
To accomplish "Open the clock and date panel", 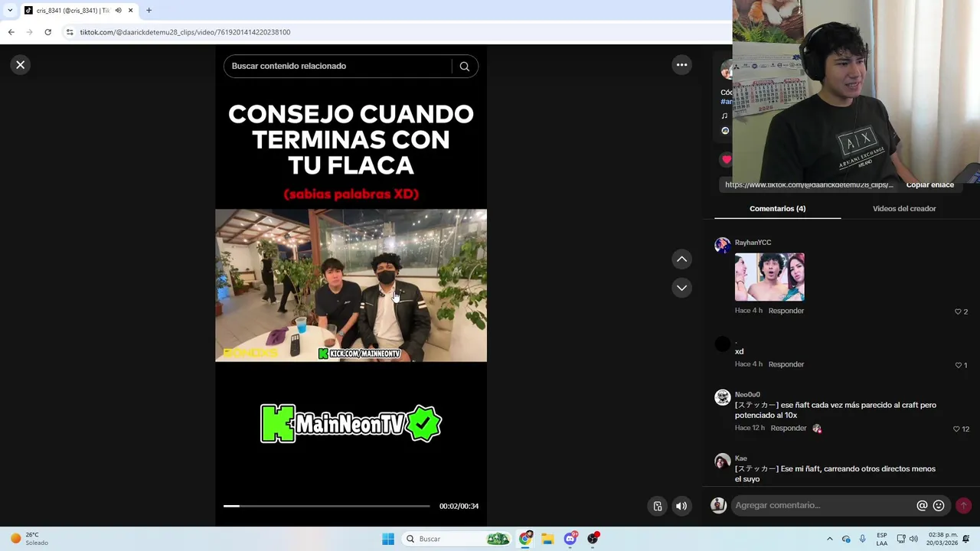I will [942, 539].
